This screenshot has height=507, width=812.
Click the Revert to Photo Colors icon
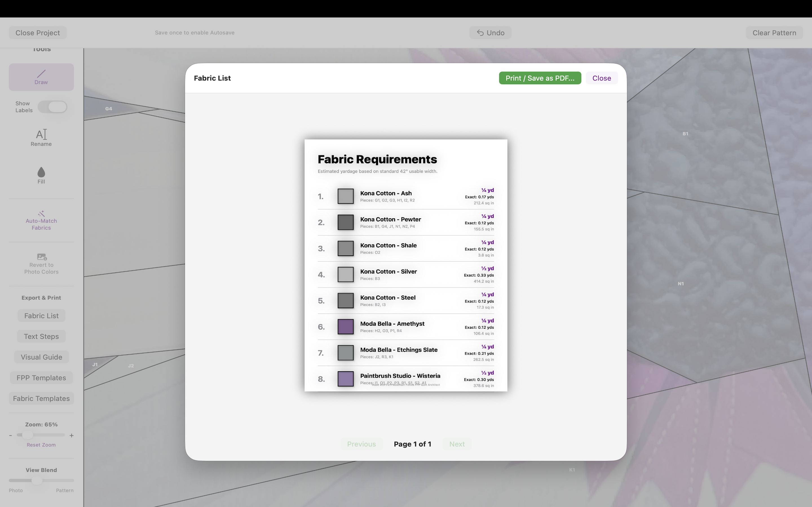[x=42, y=257]
